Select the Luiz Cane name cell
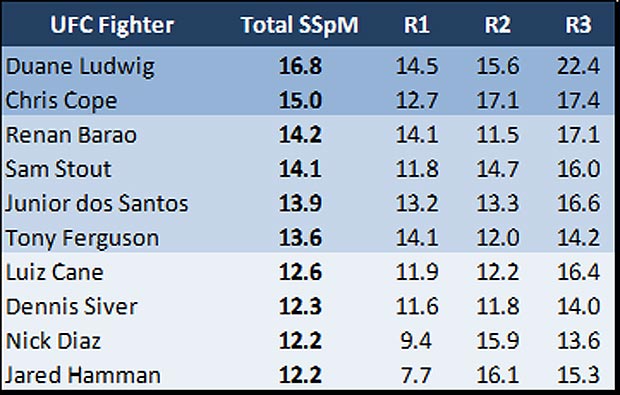This screenshot has width=620, height=395. [55, 272]
